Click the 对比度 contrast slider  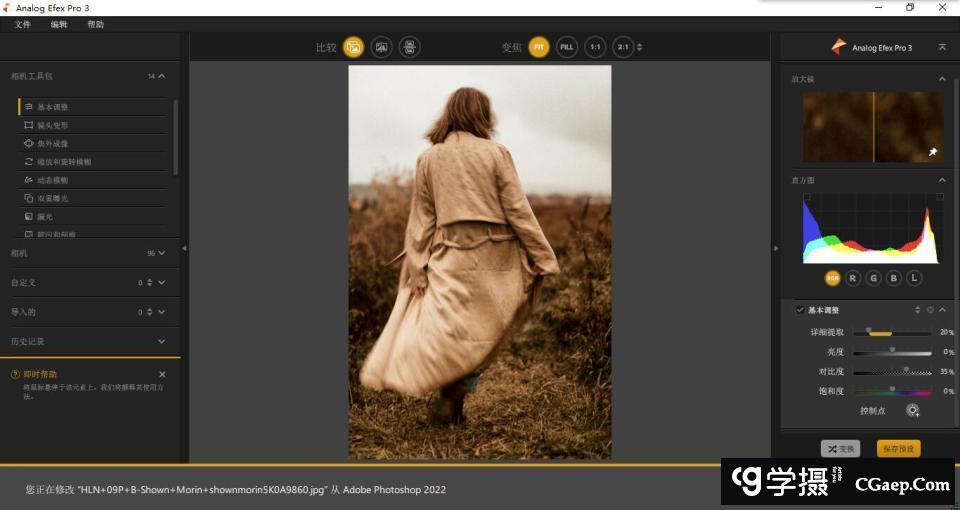(892, 371)
